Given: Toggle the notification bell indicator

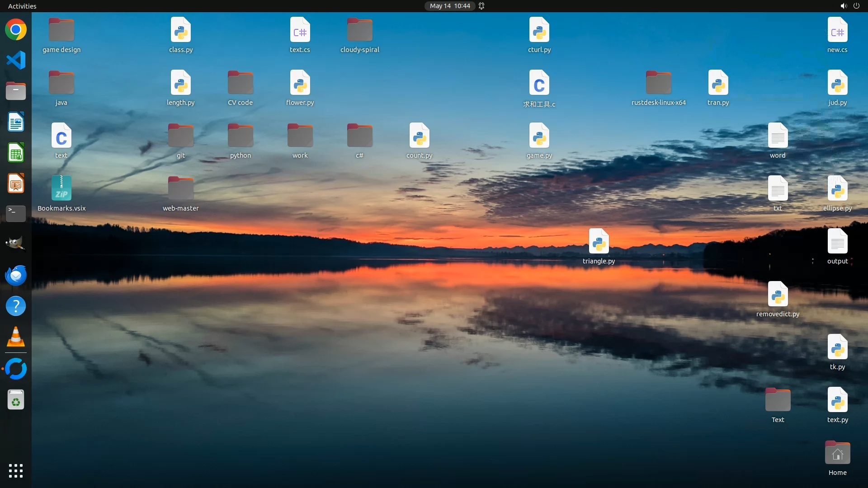Looking at the screenshot, I should (481, 6).
